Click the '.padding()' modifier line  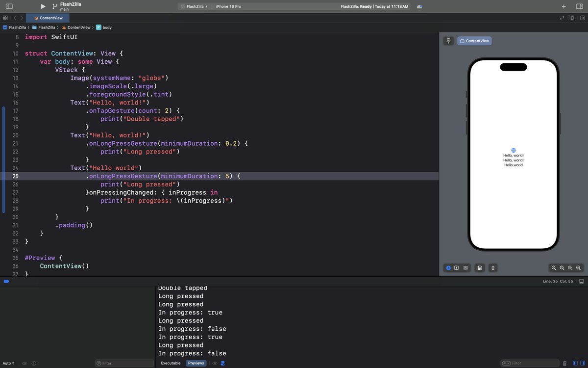click(74, 225)
